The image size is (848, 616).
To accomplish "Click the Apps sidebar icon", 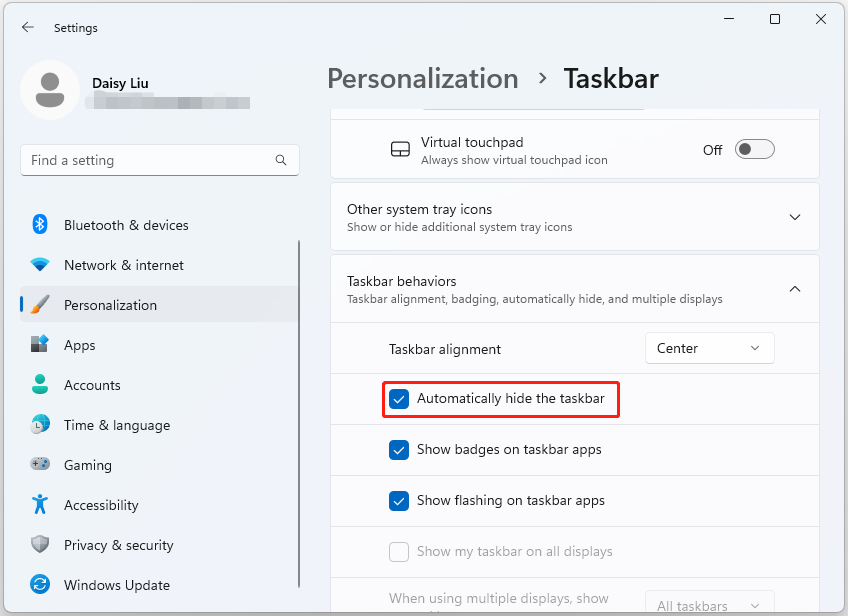I will pos(40,345).
